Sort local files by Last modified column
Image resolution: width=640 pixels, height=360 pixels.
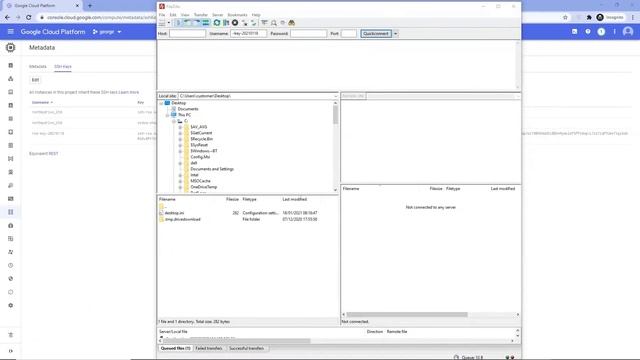tap(295, 199)
